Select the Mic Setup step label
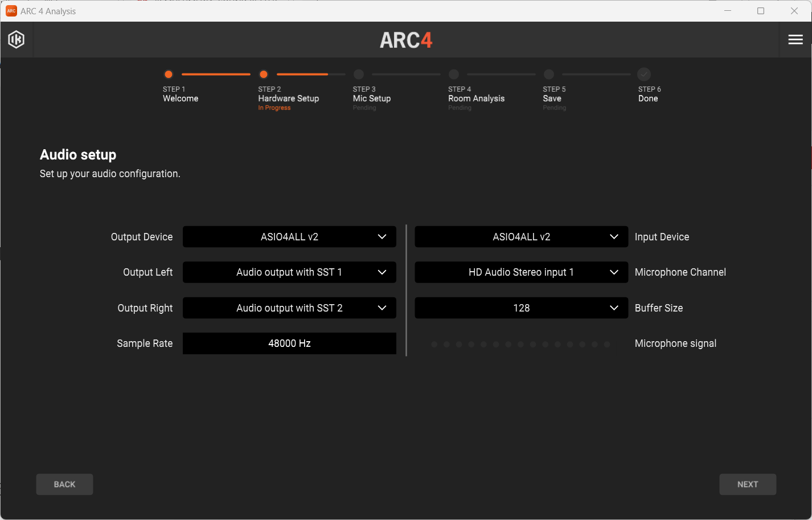This screenshot has height=520, width=812. click(x=372, y=99)
